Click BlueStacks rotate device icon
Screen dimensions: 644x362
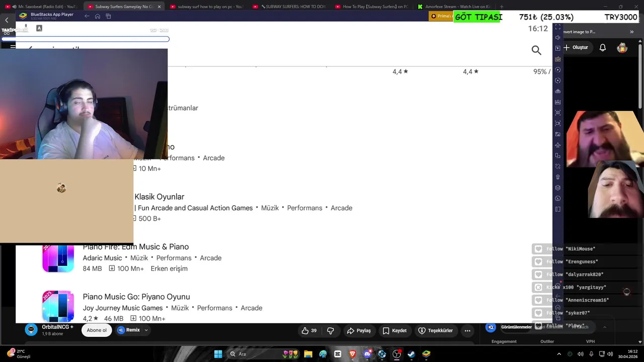click(557, 155)
